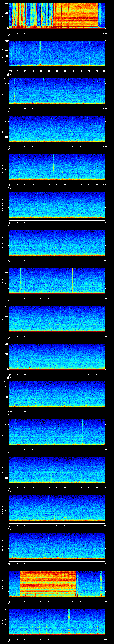Click the 1000 Hz tick label of the 8:16:00 panel
114x644 pixels.
click(x=6, y=79)
